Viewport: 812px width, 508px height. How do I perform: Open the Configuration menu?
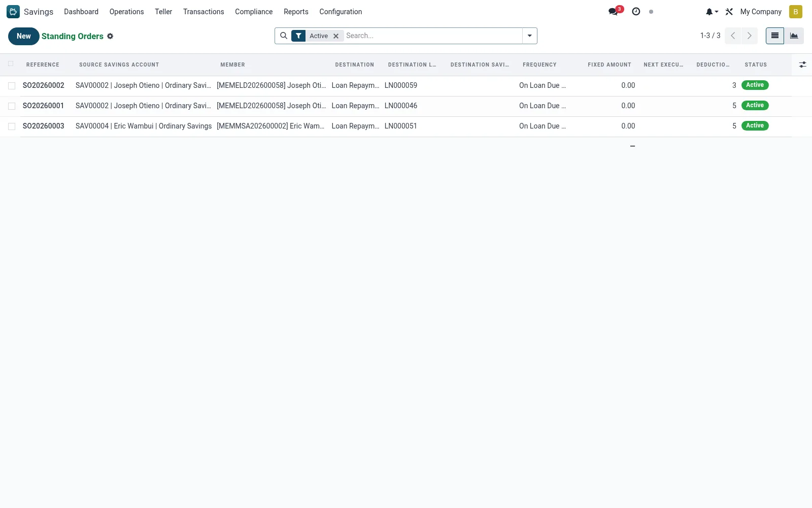(341, 12)
